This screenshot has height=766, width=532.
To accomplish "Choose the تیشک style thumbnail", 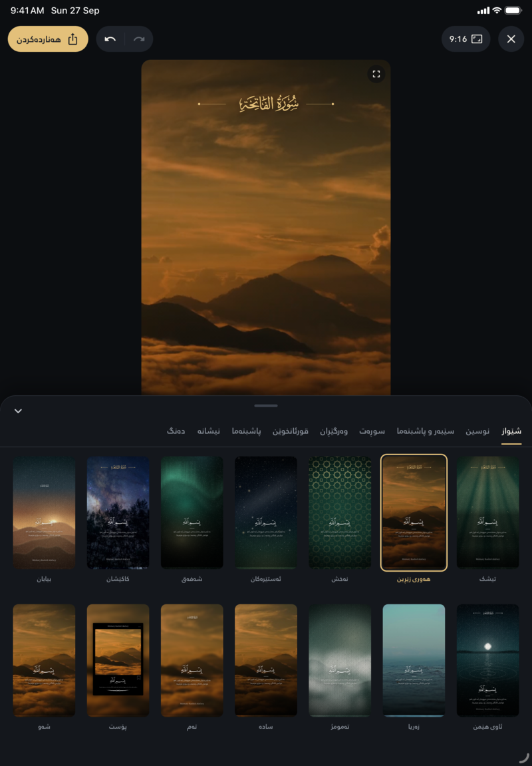I will tap(487, 512).
